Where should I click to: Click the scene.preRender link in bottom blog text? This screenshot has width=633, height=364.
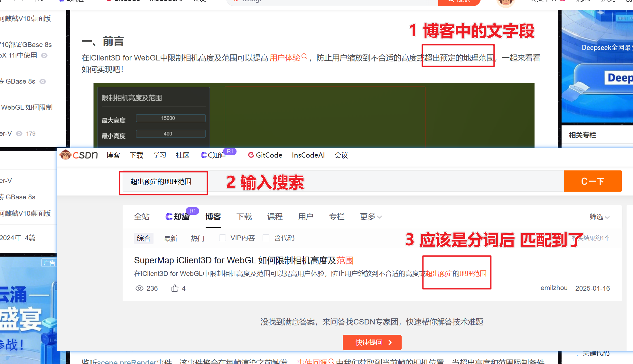coord(126,361)
